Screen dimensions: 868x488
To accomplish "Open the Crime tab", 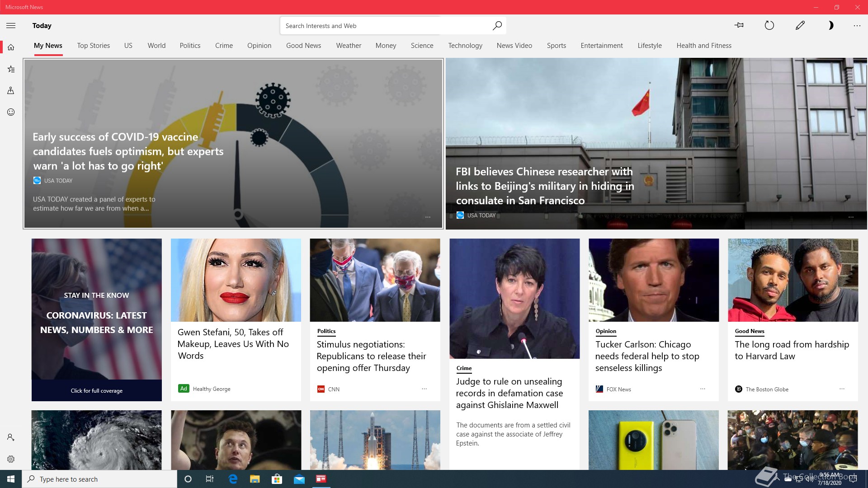I will tap(224, 46).
